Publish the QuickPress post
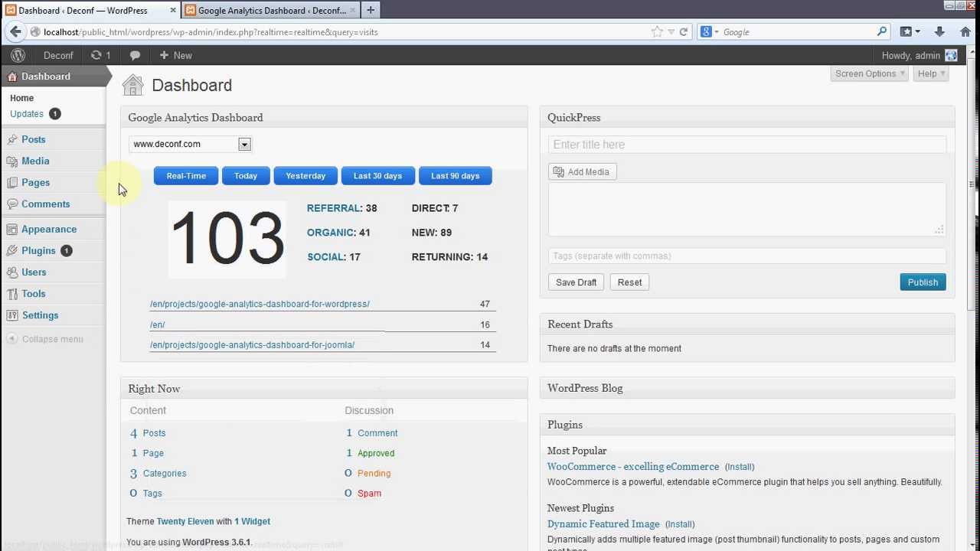The image size is (980, 551). (923, 282)
